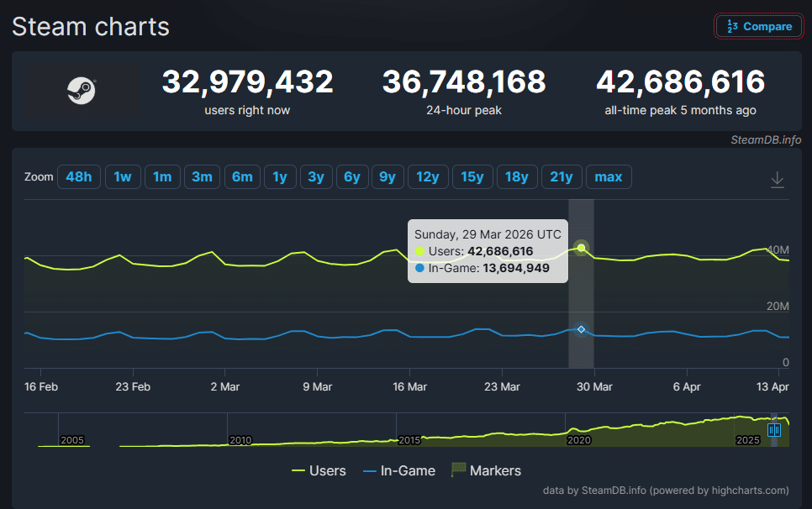This screenshot has height=509, width=812.
Task: Set zoom to 3m
Action: coord(202,177)
